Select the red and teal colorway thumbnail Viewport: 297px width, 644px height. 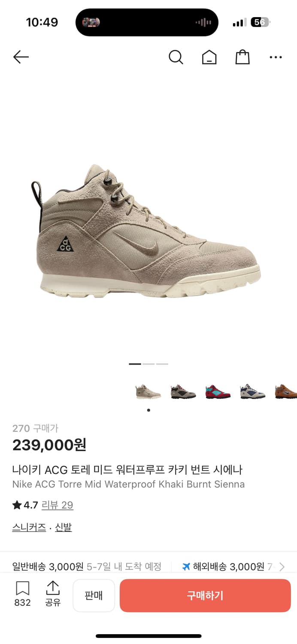[x=218, y=392]
